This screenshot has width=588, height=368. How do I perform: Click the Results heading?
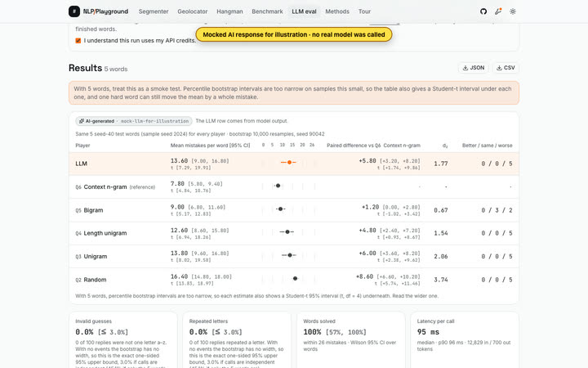pos(85,68)
